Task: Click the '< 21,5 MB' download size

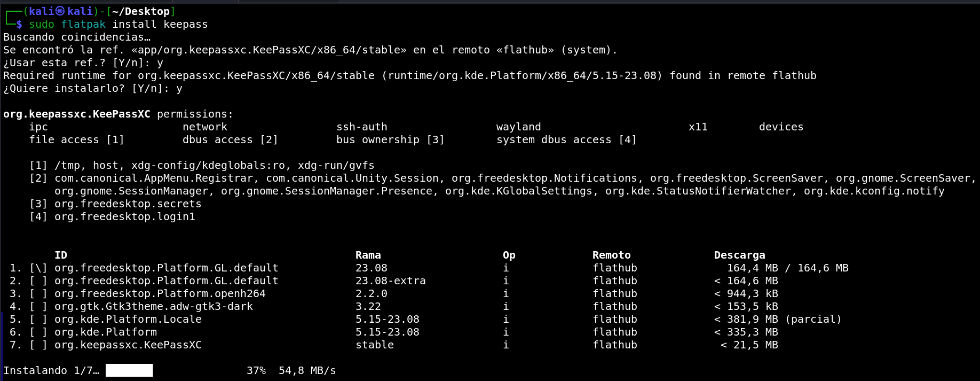Action: tap(749, 345)
